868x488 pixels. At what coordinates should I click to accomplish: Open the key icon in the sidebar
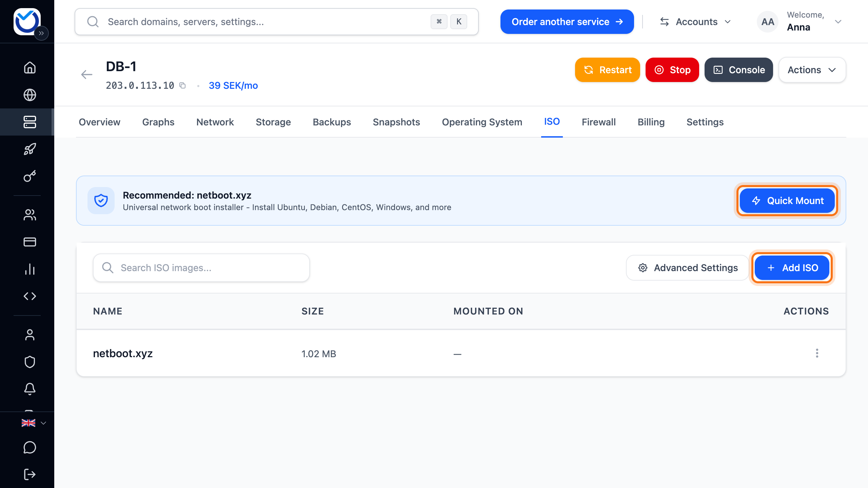click(30, 176)
